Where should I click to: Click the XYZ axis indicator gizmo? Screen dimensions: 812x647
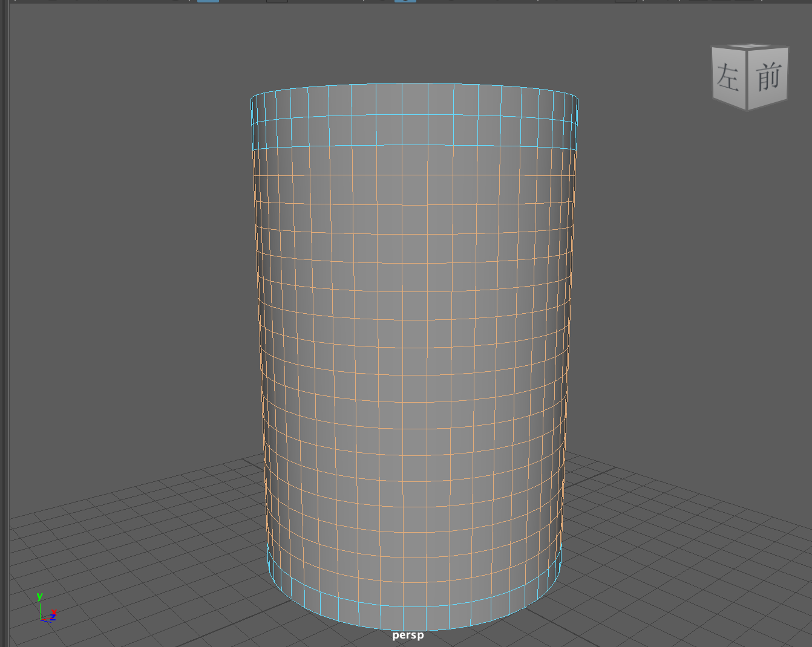tap(45, 608)
